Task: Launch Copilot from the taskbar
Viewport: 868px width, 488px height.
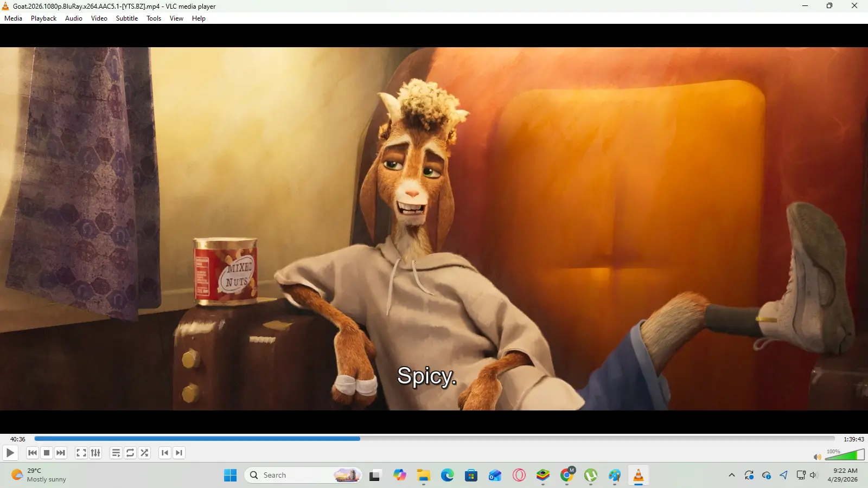Action: pyautogui.click(x=400, y=476)
